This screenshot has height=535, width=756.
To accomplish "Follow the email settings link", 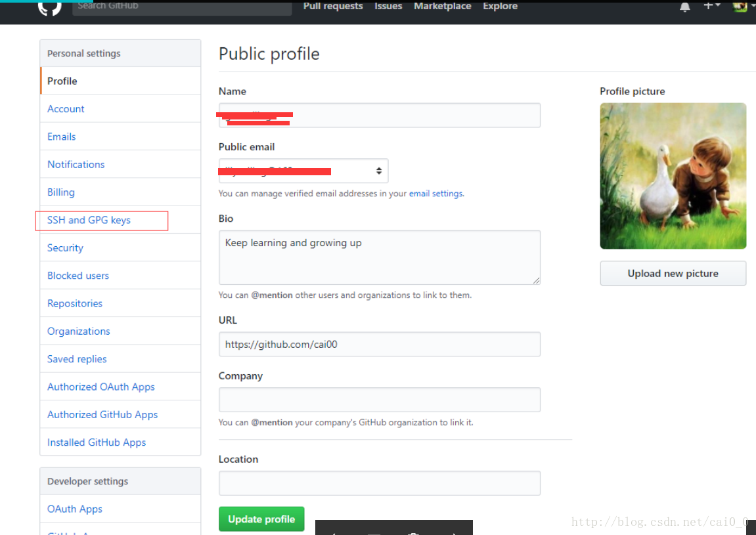I will pyautogui.click(x=436, y=193).
